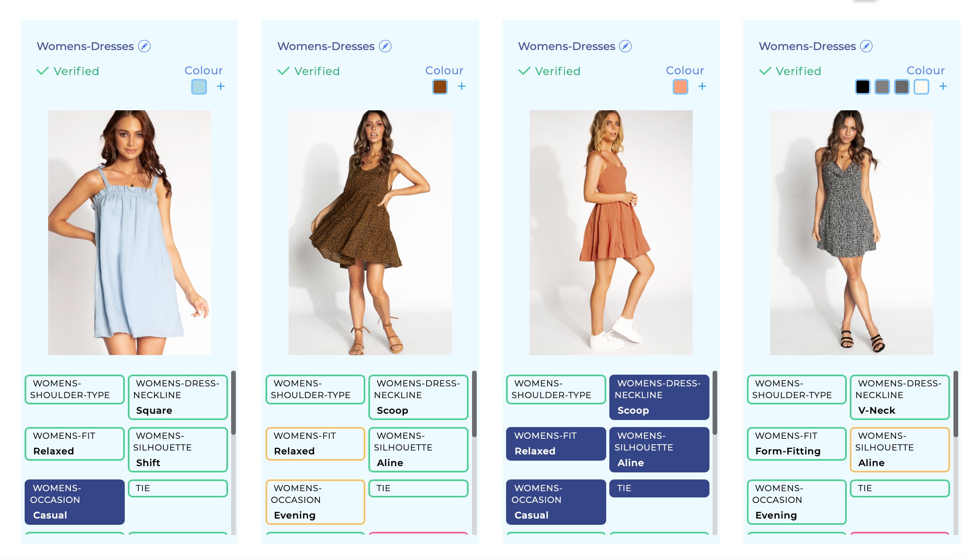Toggle the Verified check on the leopard dress card
966x560 pixels.
tap(309, 71)
